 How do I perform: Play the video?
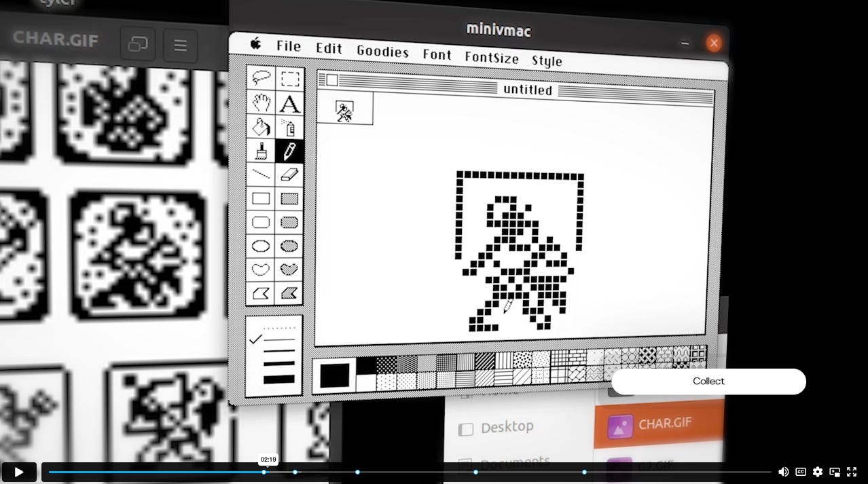point(19,472)
